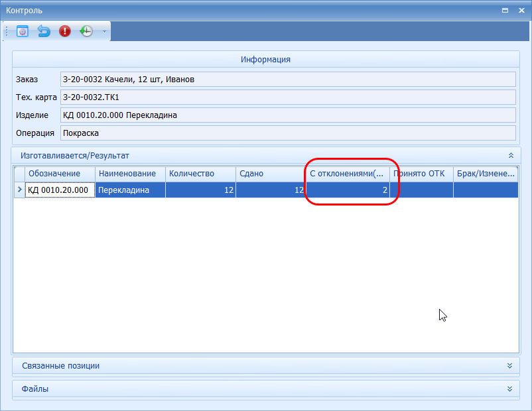The height and width of the screenshot is (411, 532).
Task: Collapse the Изготавливается/Результат section
Action: click(x=510, y=156)
